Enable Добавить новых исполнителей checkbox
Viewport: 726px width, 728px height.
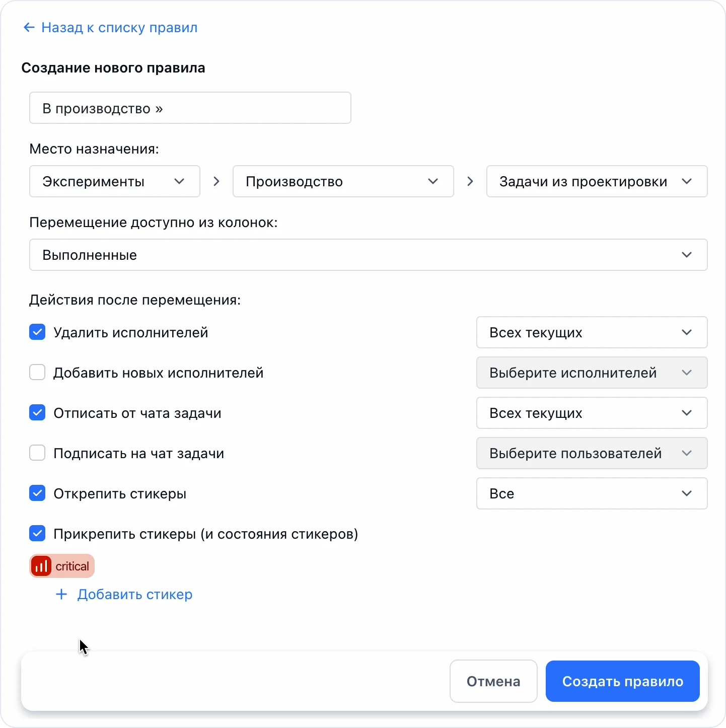pyautogui.click(x=37, y=373)
